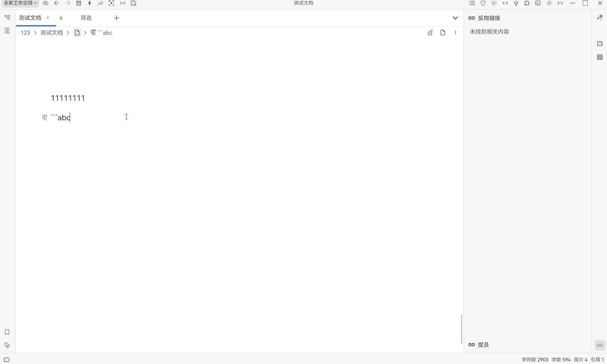Click the cloud sync disabled icon
Screen dimensions: 607x364
46,3
